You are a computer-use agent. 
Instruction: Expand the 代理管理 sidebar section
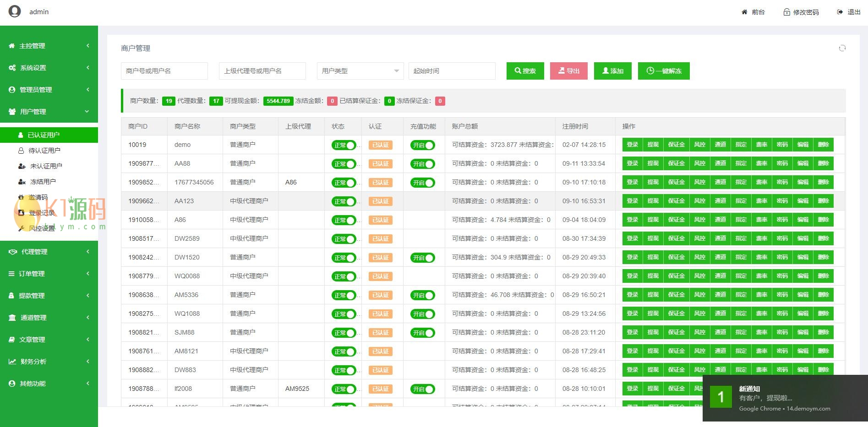point(49,252)
